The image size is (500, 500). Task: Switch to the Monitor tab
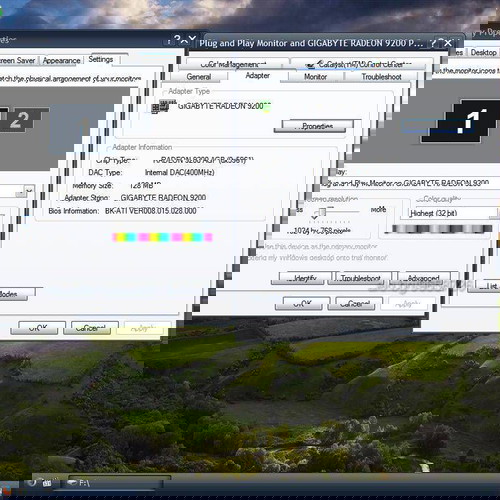315,77
